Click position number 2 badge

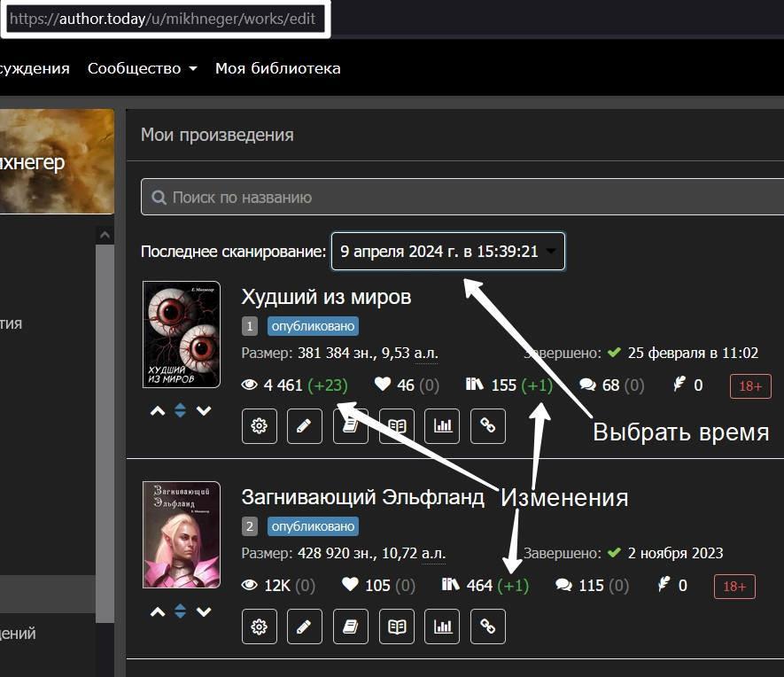click(250, 526)
